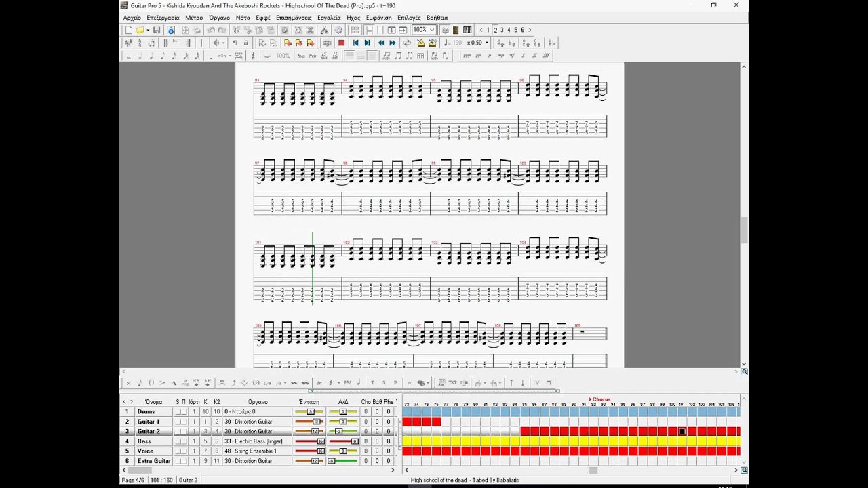
Task: Set dynamic to ppp
Action: tap(467, 56)
